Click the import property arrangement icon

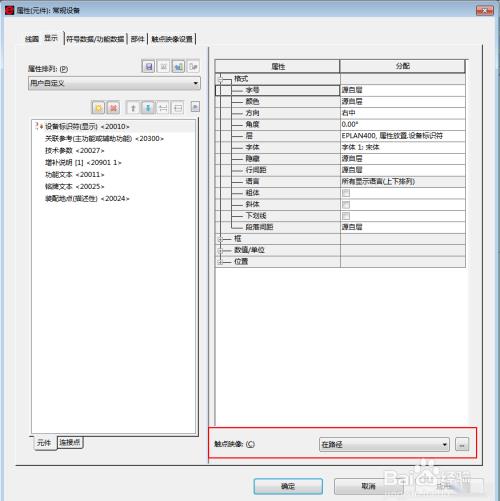click(x=178, y=67)
